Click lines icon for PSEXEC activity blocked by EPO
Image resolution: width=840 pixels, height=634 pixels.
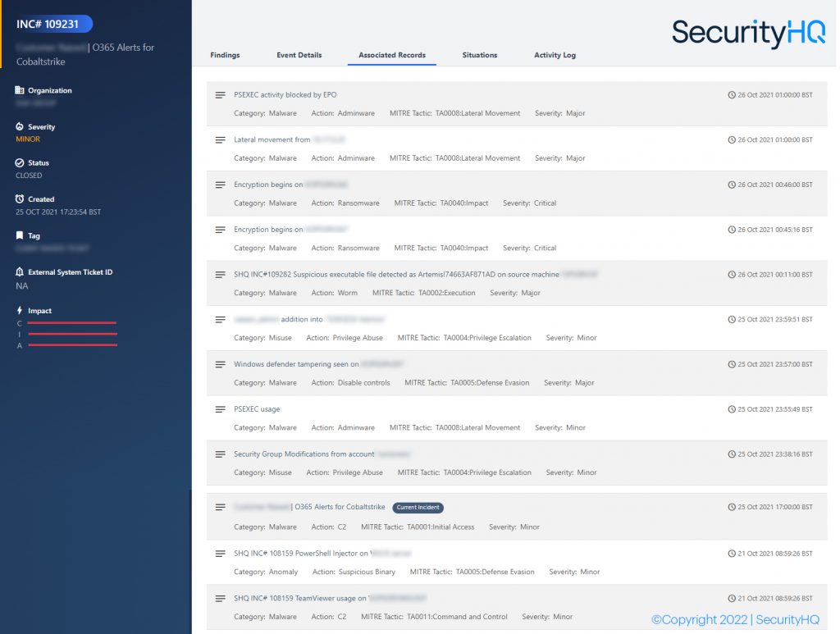(220, 95)
